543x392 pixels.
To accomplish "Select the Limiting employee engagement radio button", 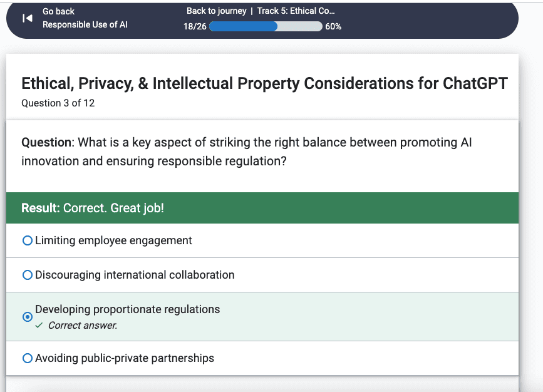I will 28,240.
